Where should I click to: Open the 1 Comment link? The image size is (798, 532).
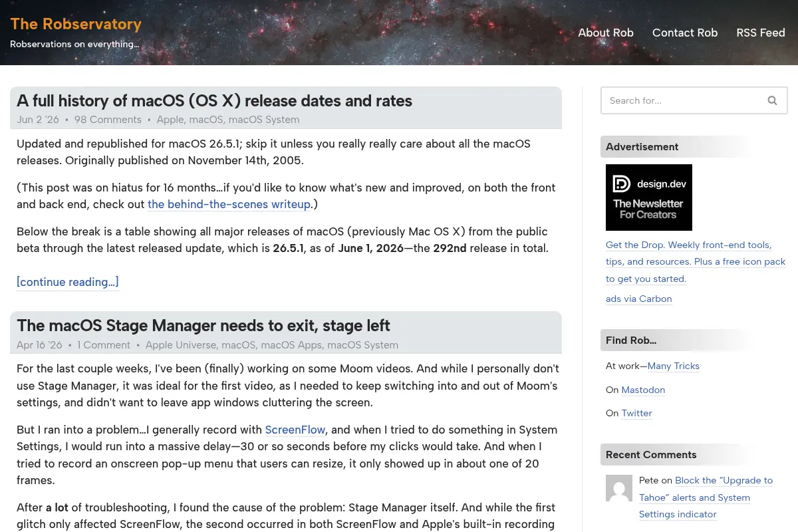pos(104,345)
